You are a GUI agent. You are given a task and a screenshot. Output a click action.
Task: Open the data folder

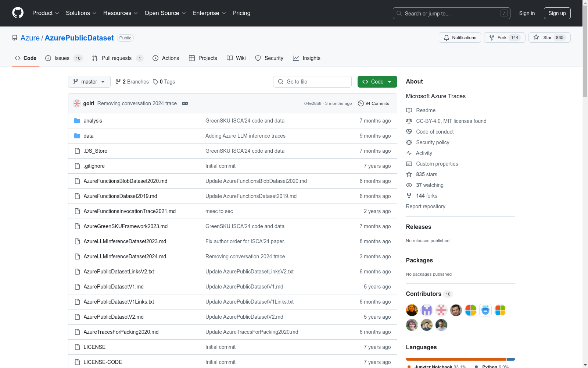tap(89, 136)
